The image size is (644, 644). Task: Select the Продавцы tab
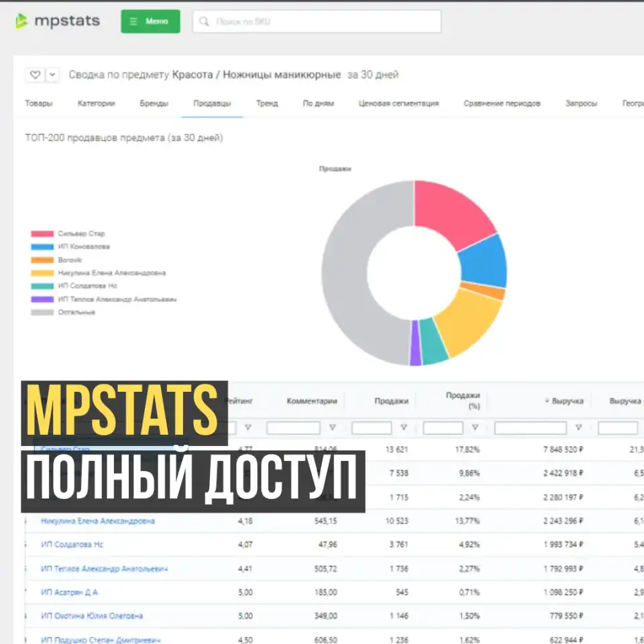213,103
